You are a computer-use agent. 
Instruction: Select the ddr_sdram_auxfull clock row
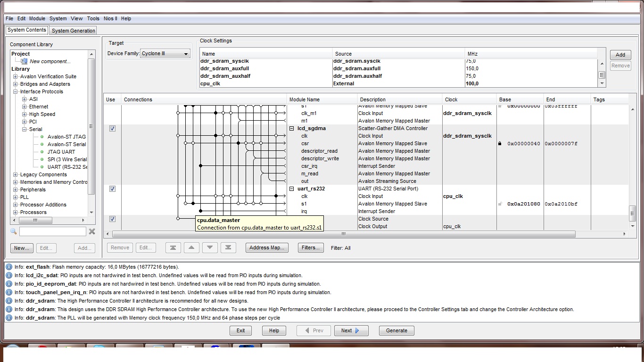pyautogui.click(x=398, y=68)
